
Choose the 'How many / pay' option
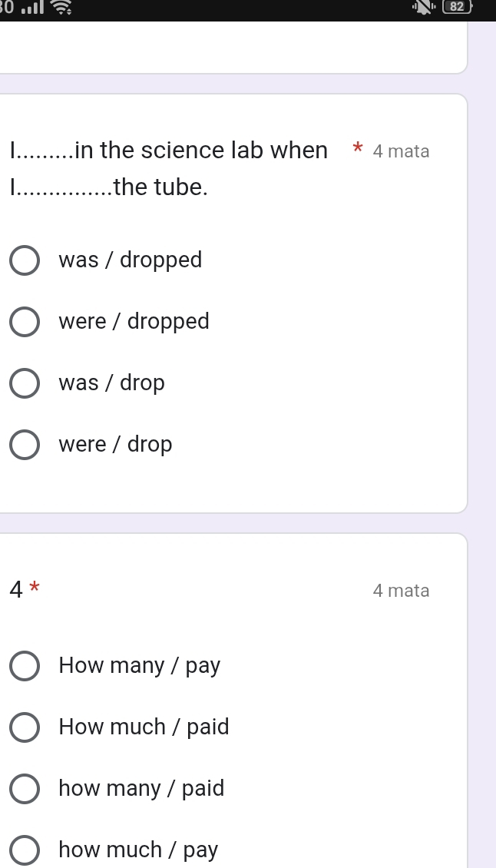tap(25, 666)
